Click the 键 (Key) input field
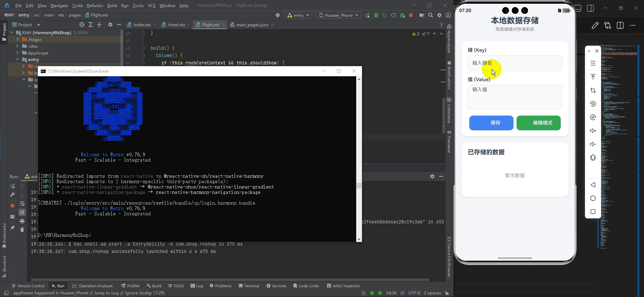 515,63
